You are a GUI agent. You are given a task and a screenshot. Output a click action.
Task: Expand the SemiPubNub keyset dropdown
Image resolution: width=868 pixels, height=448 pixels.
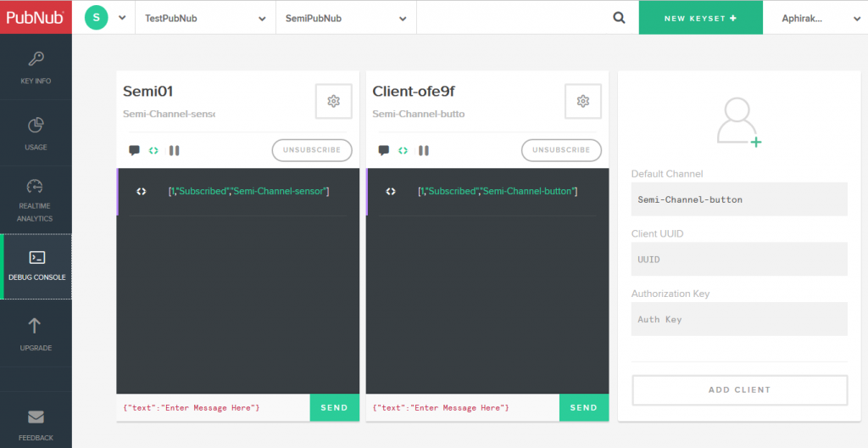click(x=346, y=18)
